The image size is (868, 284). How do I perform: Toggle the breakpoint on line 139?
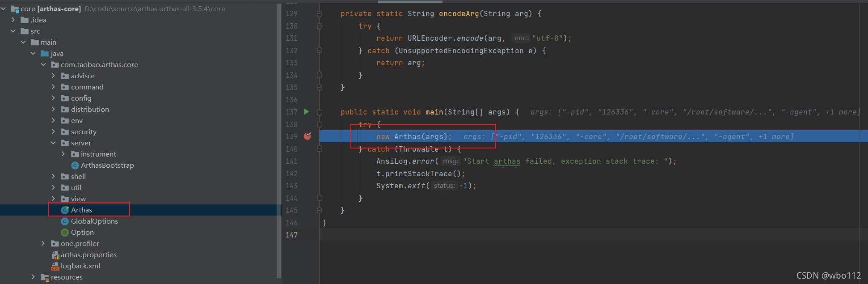308,136
